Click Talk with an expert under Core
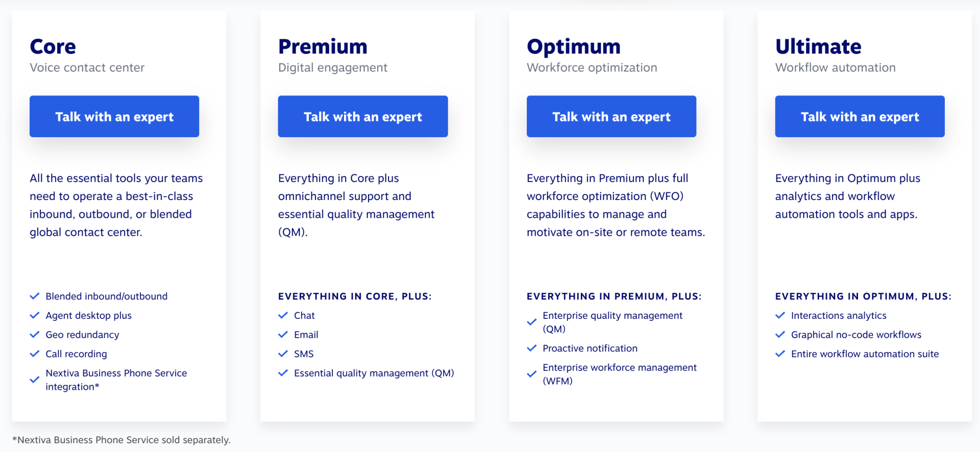The image size is (980, 452). click(114, 116)
